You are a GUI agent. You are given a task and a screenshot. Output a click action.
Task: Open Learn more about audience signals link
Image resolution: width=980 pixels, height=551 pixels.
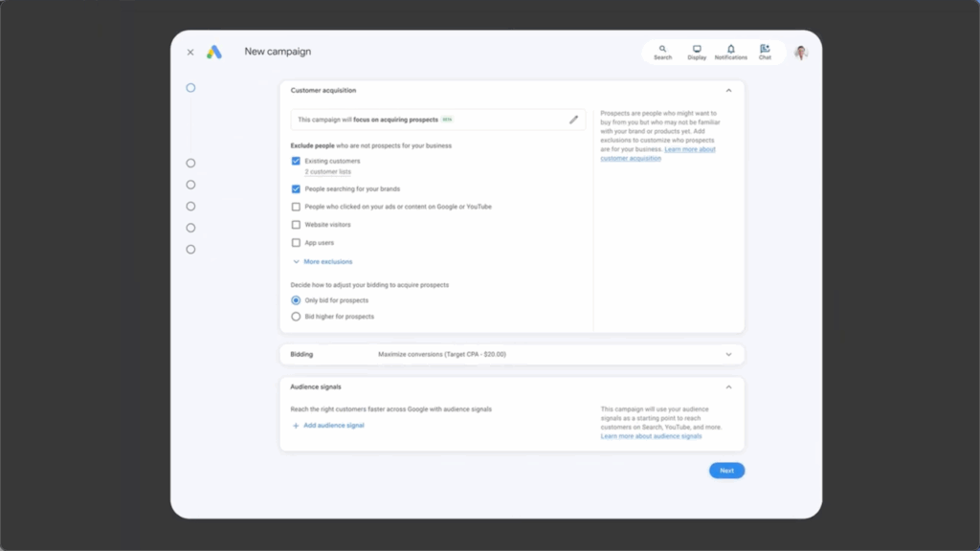[x=651, y=436]
